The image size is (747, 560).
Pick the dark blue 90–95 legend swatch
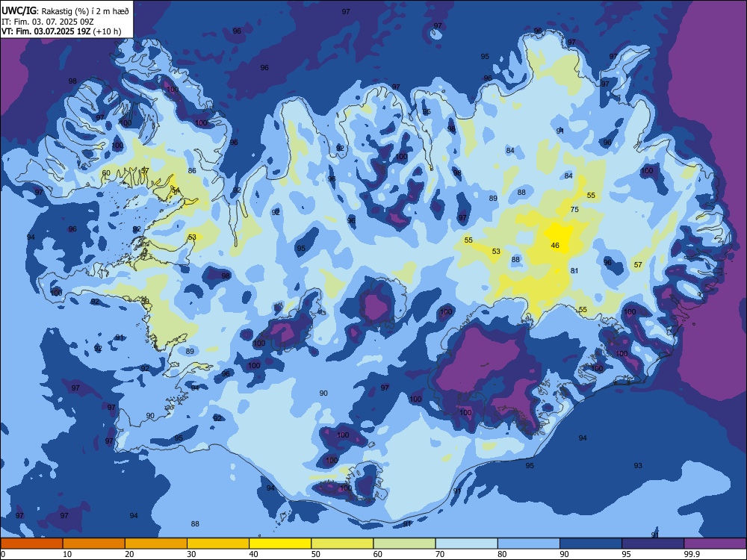pos(591,544)
